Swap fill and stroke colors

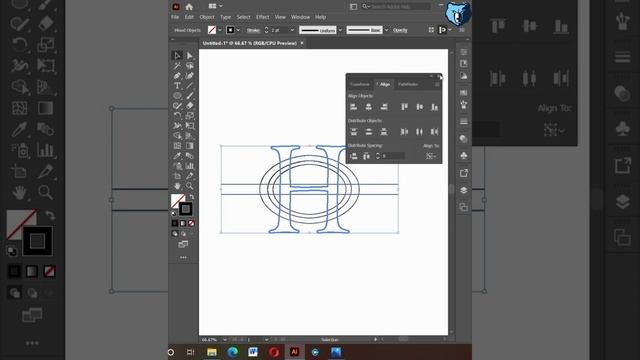pos(191,197)
